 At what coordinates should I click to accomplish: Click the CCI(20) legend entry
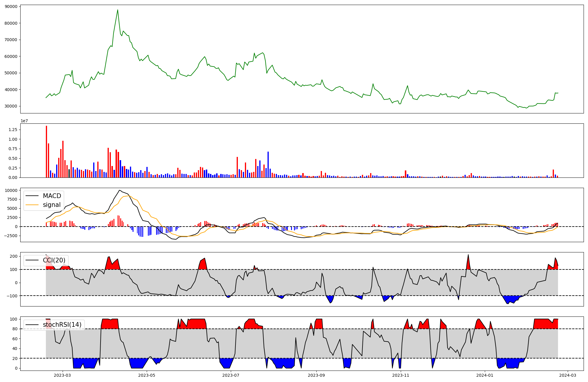(x=54, y=260)
